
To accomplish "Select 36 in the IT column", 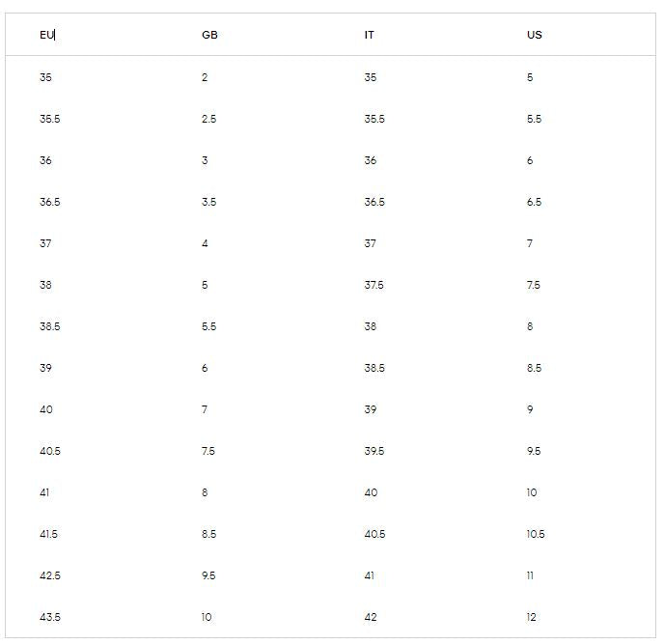I will (x=371, y=160).
